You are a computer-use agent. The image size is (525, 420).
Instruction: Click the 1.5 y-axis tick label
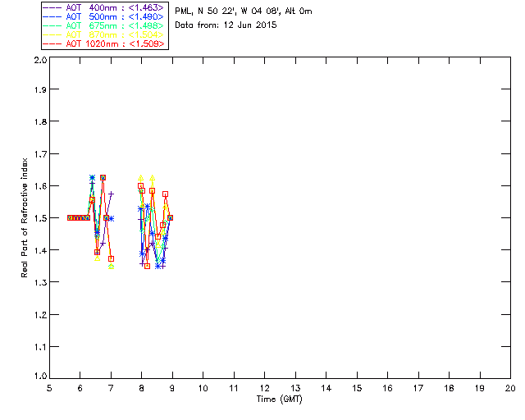pyautogui.click(x=40, y=218)
